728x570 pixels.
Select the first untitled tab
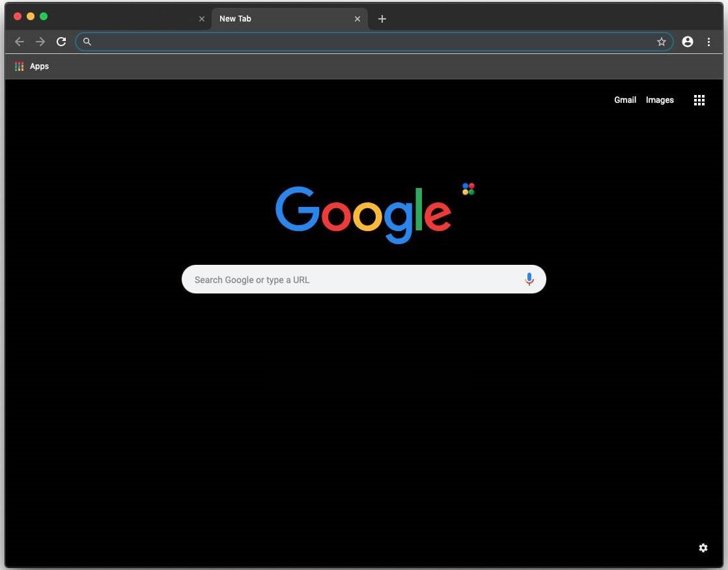click(x=133, y=19)
